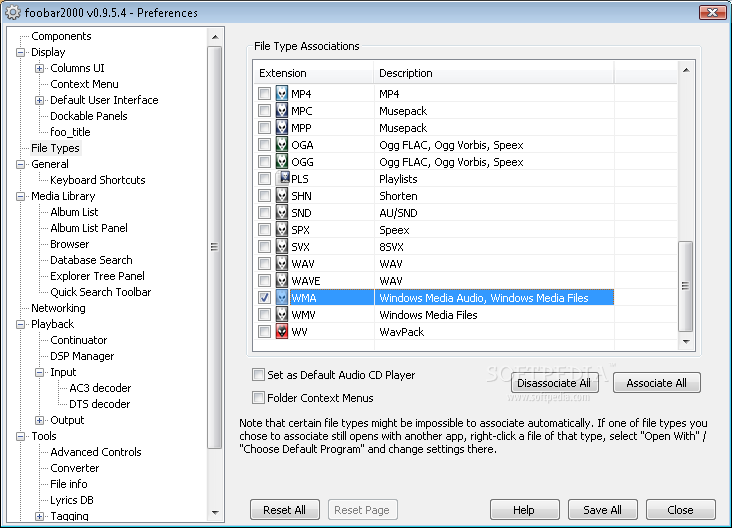Check the MP4 extension checkbox
The image size is (732, 528).
coord(264,93)
